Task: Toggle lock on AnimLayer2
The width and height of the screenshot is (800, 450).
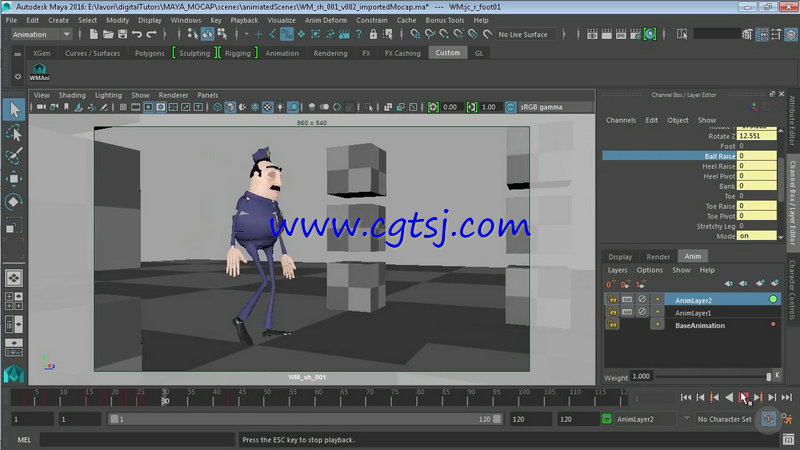Action: coord(612,299)
